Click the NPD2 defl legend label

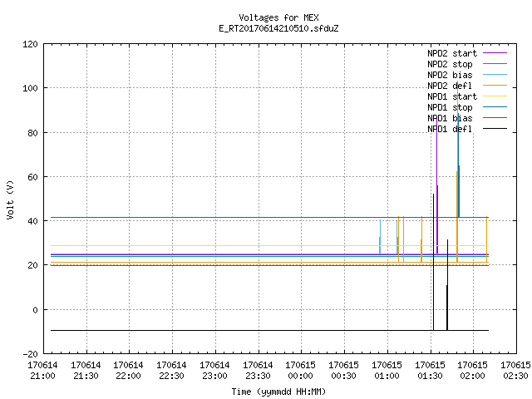(x=450, y=86)
